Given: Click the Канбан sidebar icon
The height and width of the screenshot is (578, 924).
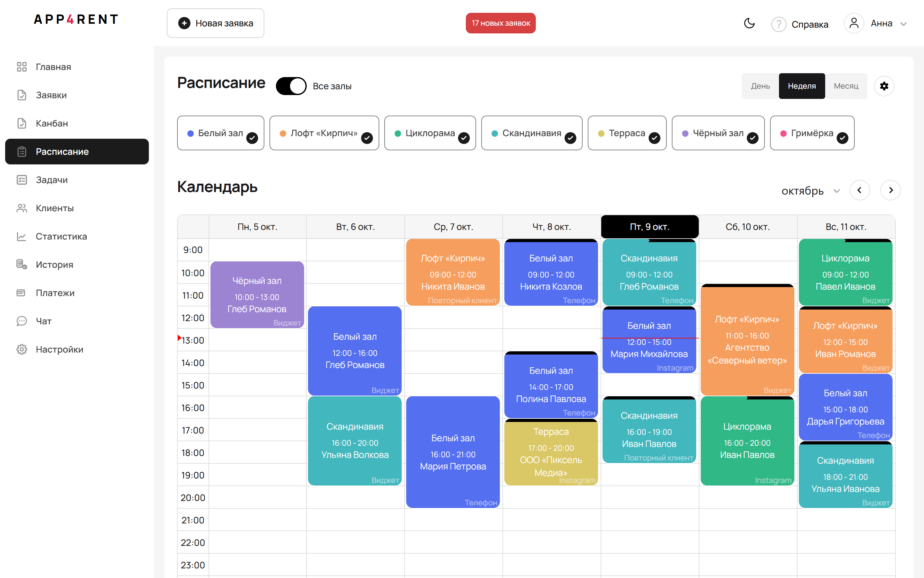Looking at the screenshot, I should click(x=22, y=124).
